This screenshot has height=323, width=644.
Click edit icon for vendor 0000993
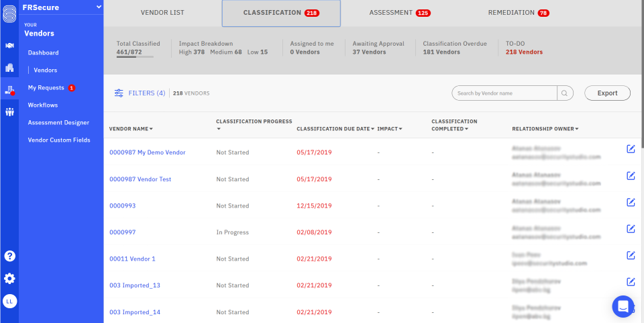point(631,202)
